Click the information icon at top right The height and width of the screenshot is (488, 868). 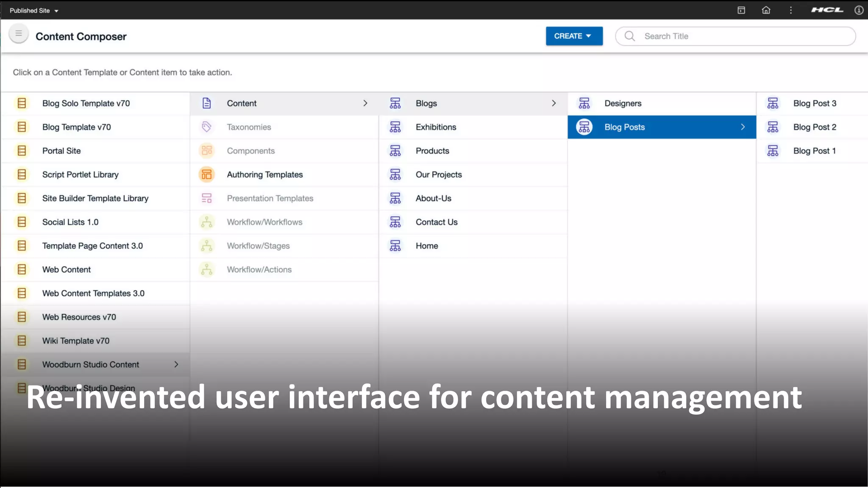pyautogui.click(x=859, y=10)
